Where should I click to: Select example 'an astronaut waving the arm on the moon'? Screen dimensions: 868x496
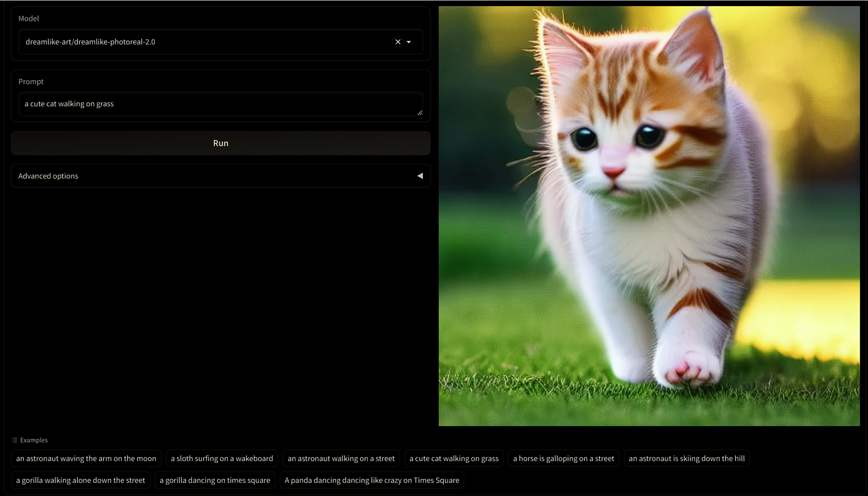tap(86, 458)
